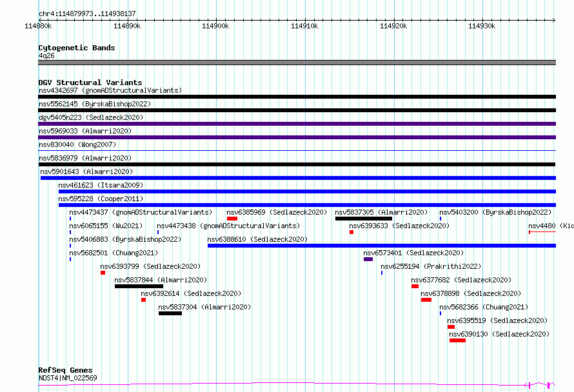Click the DGV Structural Variants track title
Image resolution: width=574 pixels, height=392 pixels.
90,83
